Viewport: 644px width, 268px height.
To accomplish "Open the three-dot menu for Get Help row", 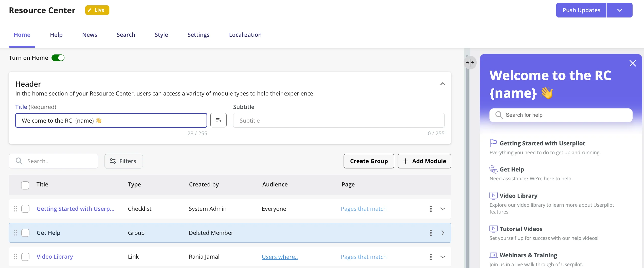I will (x=431, y=233).
